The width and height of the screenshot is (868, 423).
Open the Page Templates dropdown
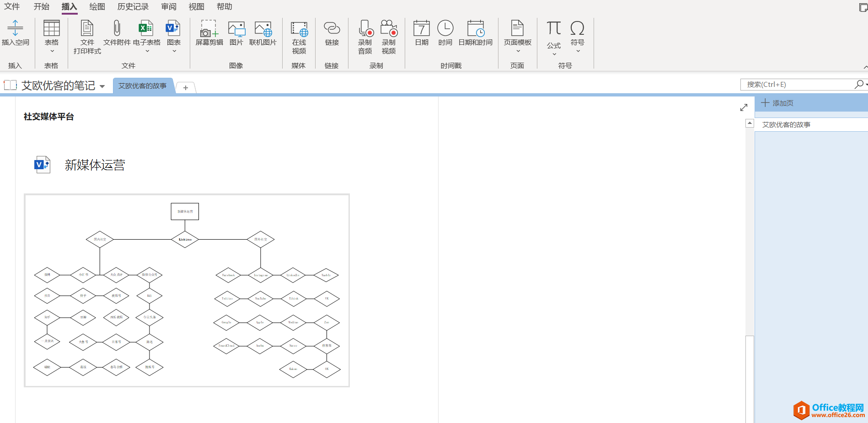coord(518,51)
